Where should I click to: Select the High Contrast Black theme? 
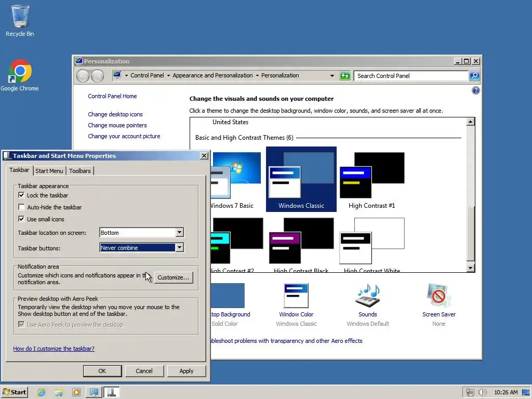point(301,244)
